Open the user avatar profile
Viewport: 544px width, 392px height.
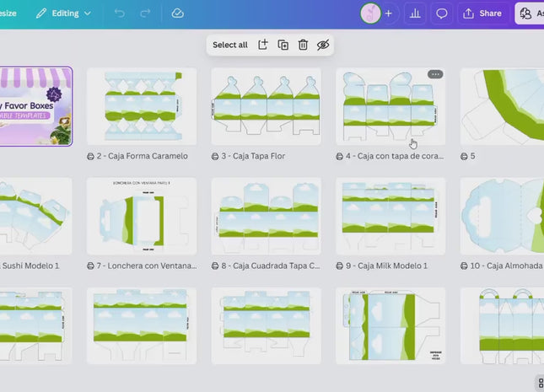coord(370,13)
